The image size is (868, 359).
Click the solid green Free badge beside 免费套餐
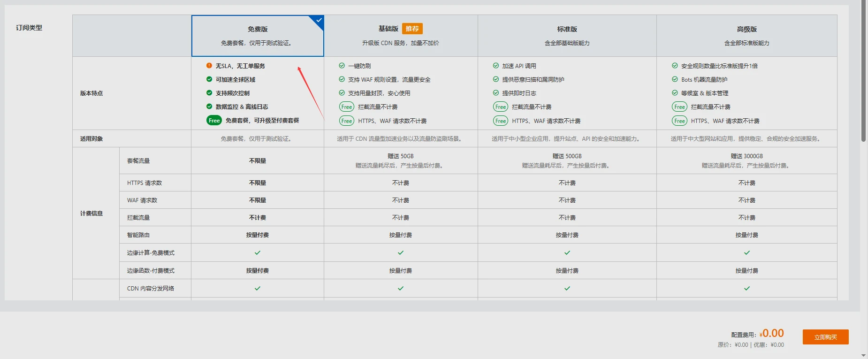(x=214, y=121)
